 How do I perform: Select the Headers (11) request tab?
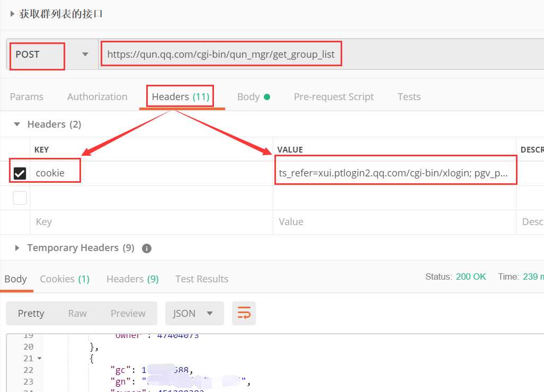tap(181, 97)
